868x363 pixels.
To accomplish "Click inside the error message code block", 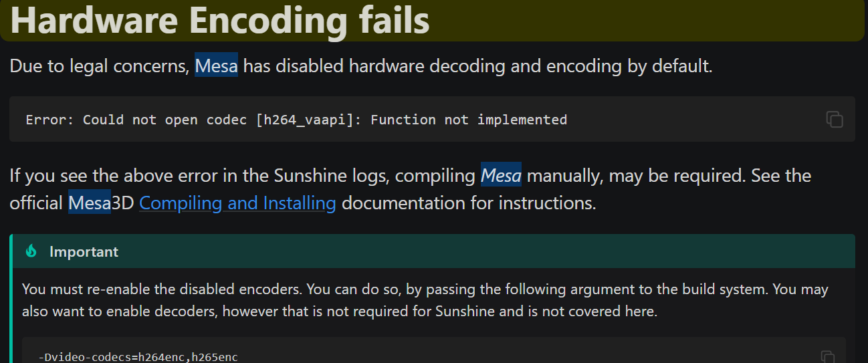I will coord(432,119).
